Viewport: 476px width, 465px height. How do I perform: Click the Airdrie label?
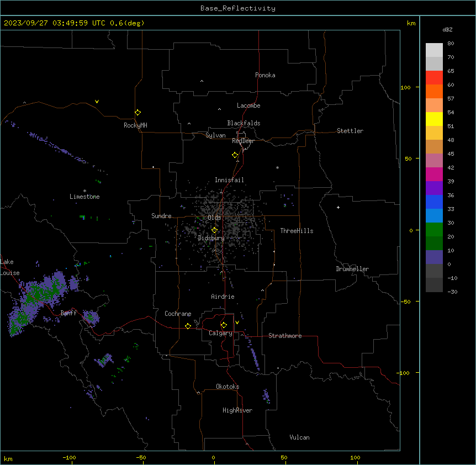click(223, 297)
